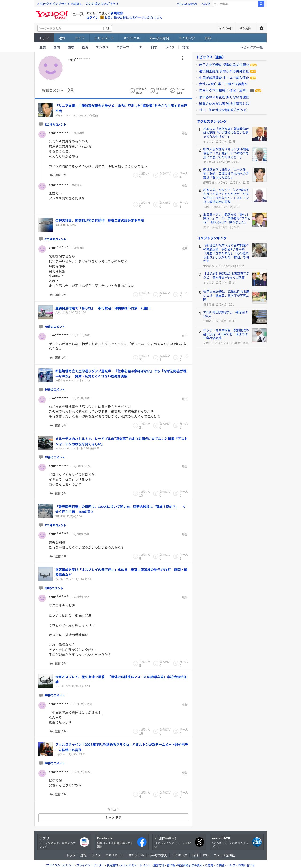Viewport: 301px width, 868px height.
Task: Open the Yahoo app icon in footer
Action: (x=84, y=839)
